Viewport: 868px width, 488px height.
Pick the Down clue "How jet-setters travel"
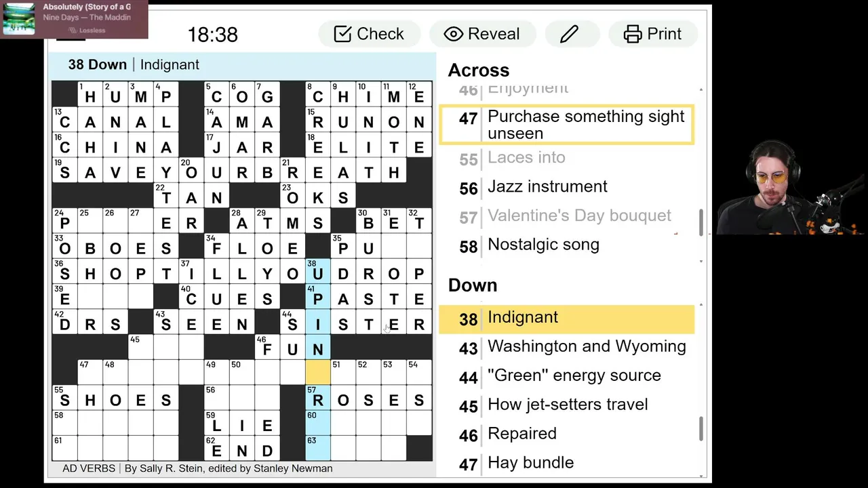pyautogui.click(x=568, y=405)
